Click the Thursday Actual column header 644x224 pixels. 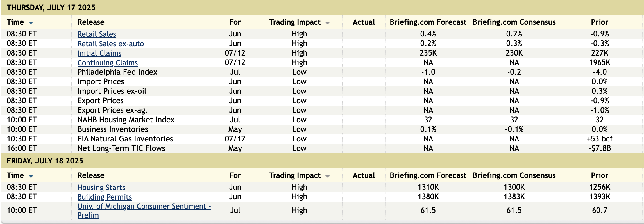tap(364, 22)
